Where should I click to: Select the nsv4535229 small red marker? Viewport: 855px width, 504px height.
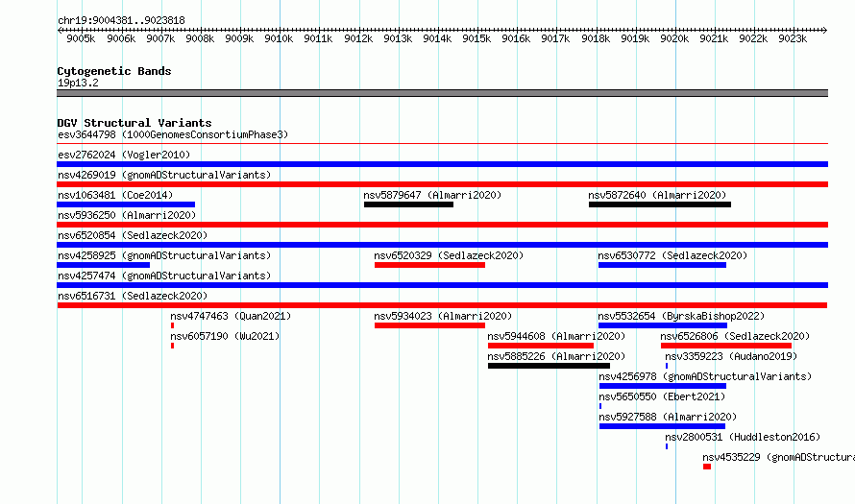(x=707, y=467)
